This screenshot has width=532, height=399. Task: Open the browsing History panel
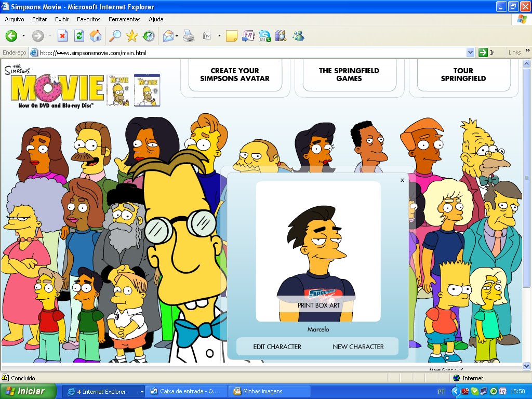149,36
